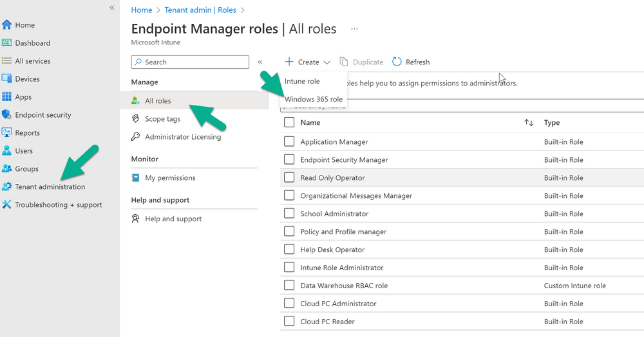Collapse the Manage menu panel with the chevrons
Viewport: 644px width, 337px height.
coord(260,62)
